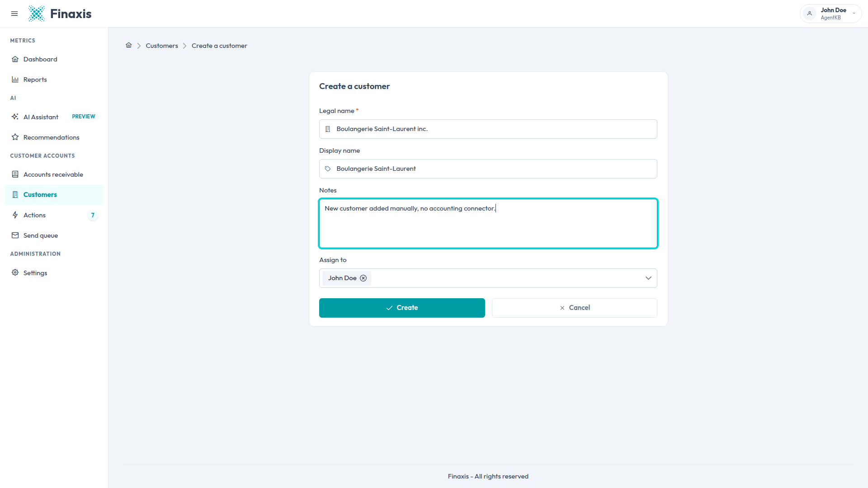Toggle the hamburger menu icon

[14, 14]
